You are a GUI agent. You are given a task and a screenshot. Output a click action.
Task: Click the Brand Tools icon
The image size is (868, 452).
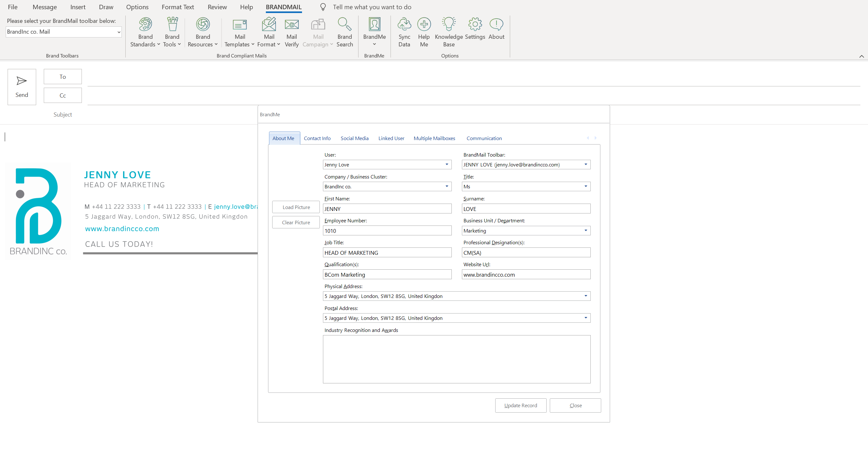(x=172, y=24)
